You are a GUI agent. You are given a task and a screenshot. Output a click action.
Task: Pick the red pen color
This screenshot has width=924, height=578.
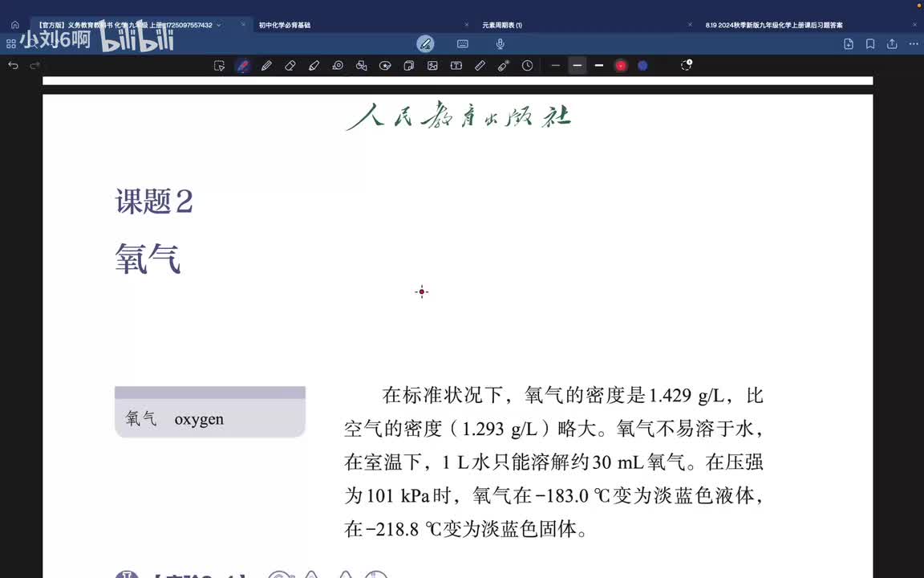pyautogui.click(x=621, y=66)
